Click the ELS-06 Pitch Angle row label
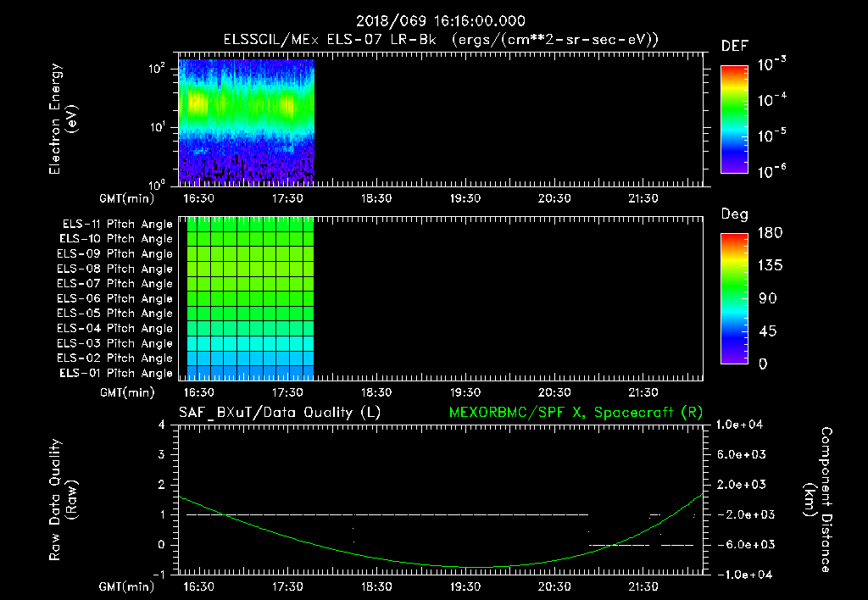The image size is (868, 600). click(114, 299)
